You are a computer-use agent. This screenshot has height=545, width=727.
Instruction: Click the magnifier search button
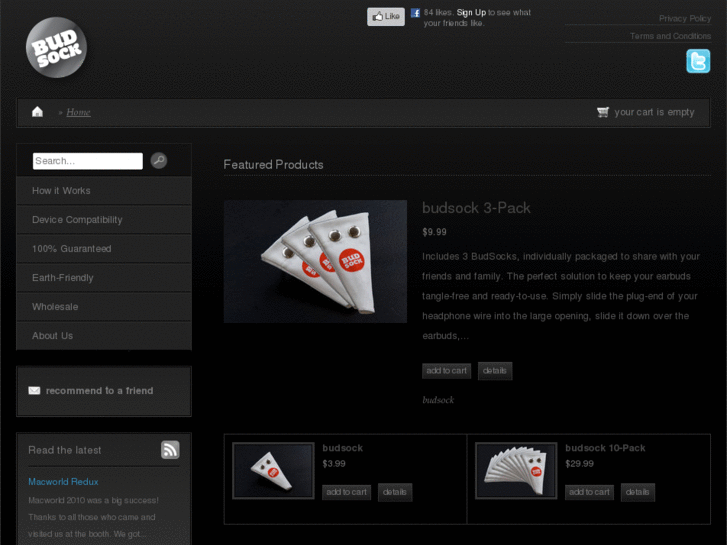coord(159,160)
